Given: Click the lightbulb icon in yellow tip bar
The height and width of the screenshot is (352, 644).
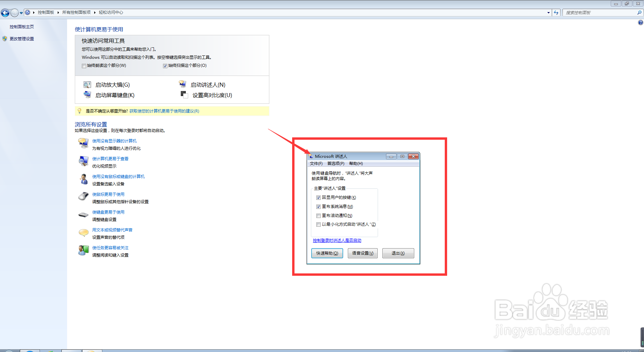Looking at the screenshot, I should pos(79,111).
